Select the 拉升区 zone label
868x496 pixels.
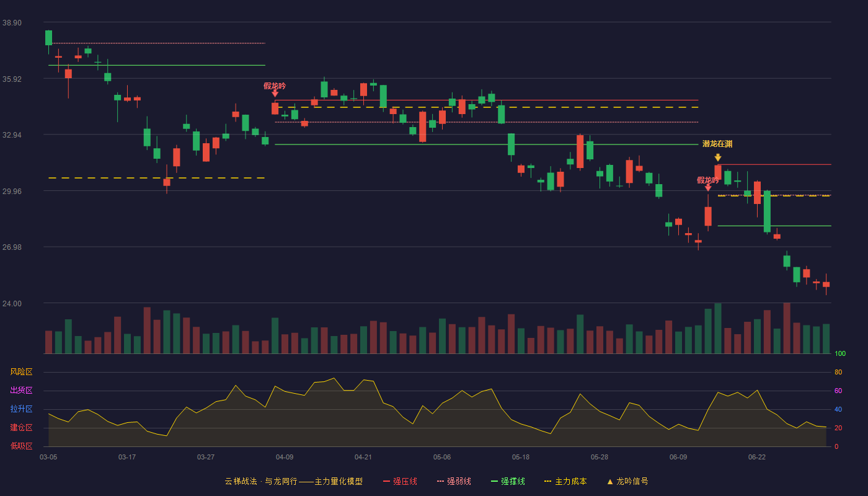21,409
